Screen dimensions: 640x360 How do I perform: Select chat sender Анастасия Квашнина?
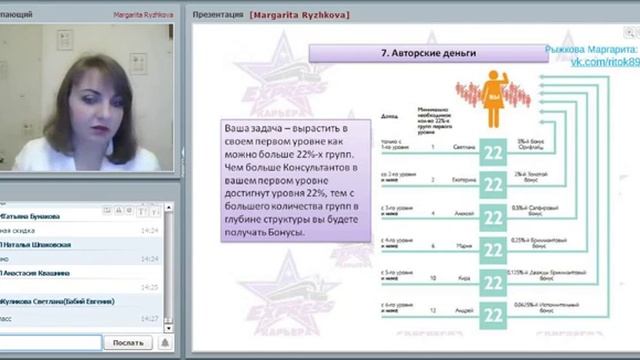click(x=35, y=273)
